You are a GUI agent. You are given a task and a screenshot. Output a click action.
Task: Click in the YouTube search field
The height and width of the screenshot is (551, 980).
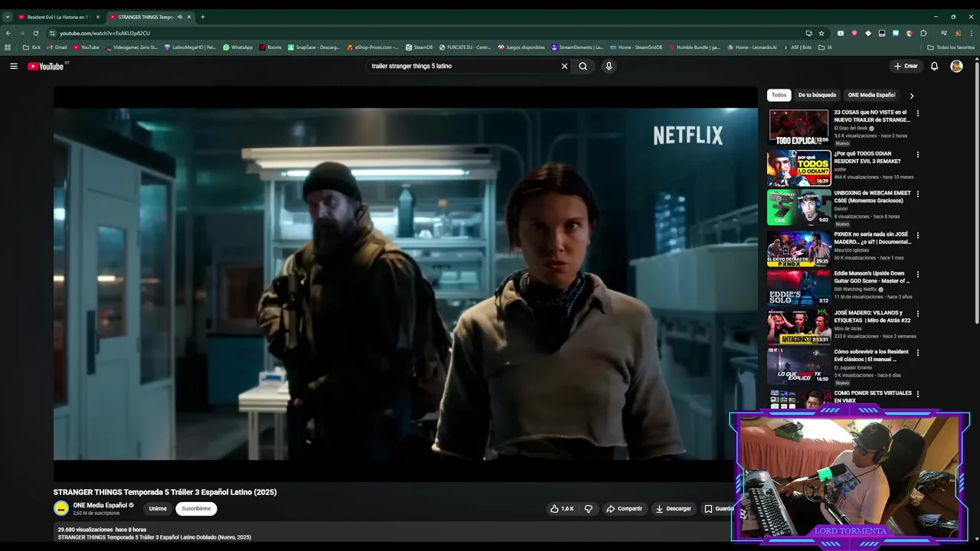coord(463,66)
